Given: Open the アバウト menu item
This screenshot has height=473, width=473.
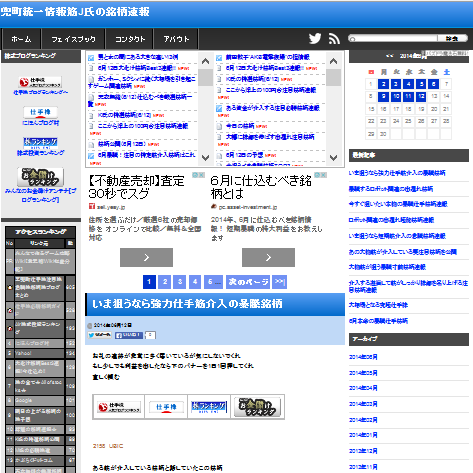Looking at the screenshot, I should point(176,39).
